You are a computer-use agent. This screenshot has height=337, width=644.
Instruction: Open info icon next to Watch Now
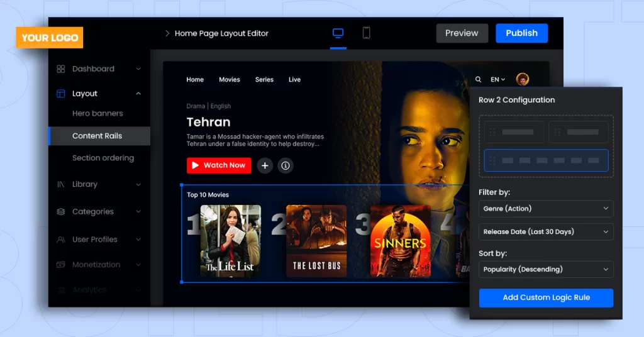(x=286, y=165)
